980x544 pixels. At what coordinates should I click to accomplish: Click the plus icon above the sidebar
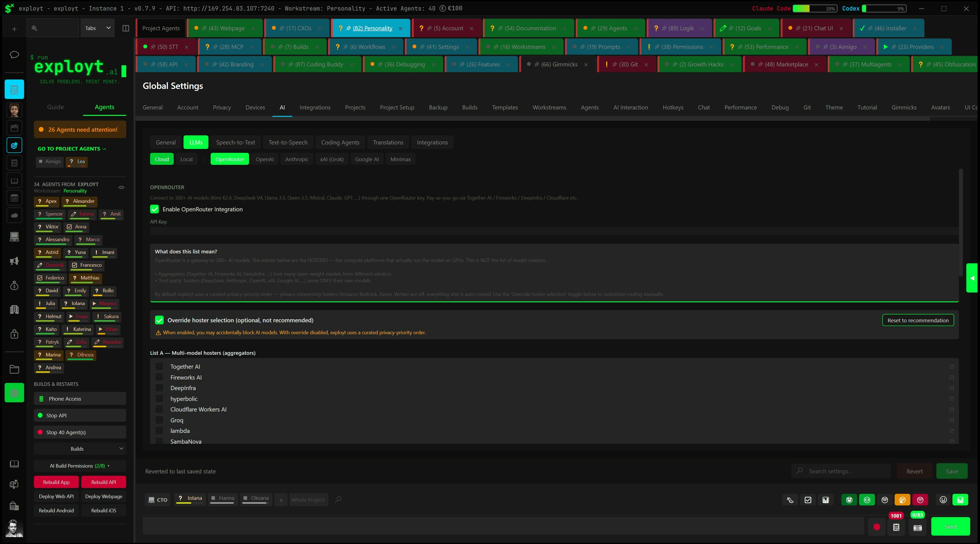pos(14,29)
